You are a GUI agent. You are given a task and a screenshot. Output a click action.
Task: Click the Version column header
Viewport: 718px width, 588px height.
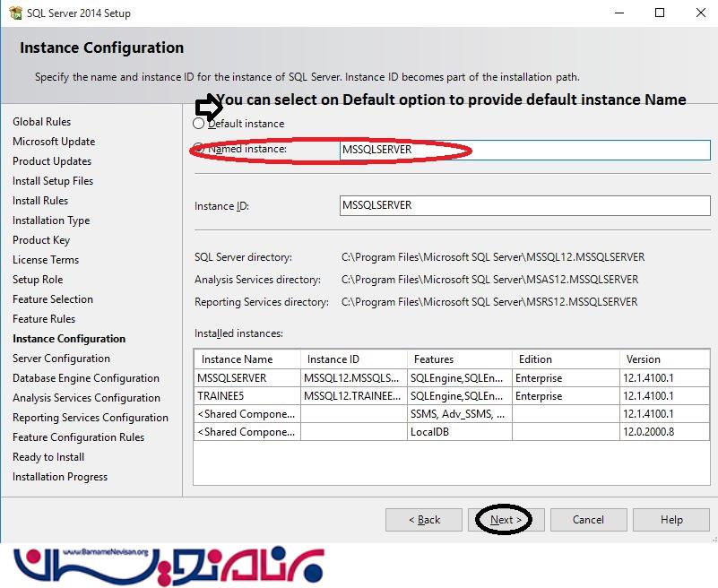(x=665, y=359)
